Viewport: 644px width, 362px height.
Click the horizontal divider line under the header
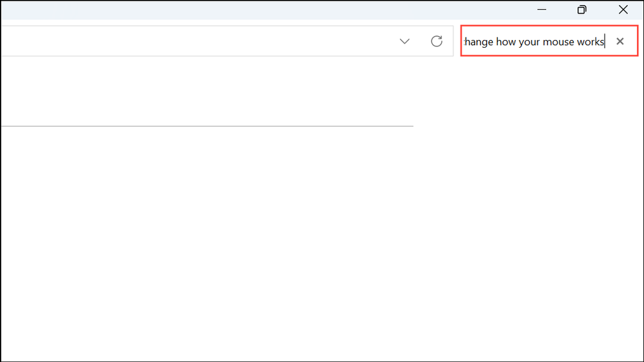click(x=206, y=126)
